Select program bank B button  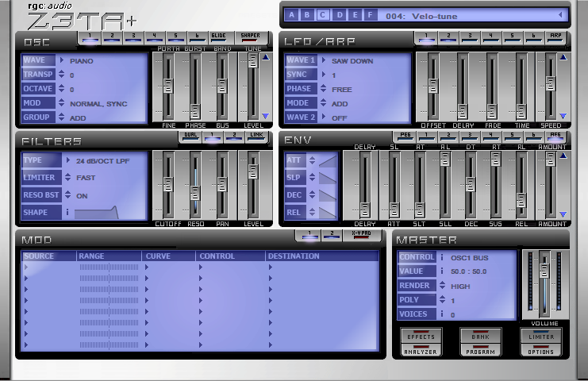(x=307, y=15)
